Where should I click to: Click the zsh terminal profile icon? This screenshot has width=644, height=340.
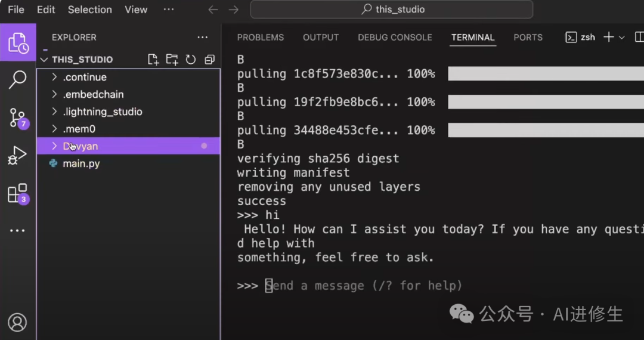[571, 38]
